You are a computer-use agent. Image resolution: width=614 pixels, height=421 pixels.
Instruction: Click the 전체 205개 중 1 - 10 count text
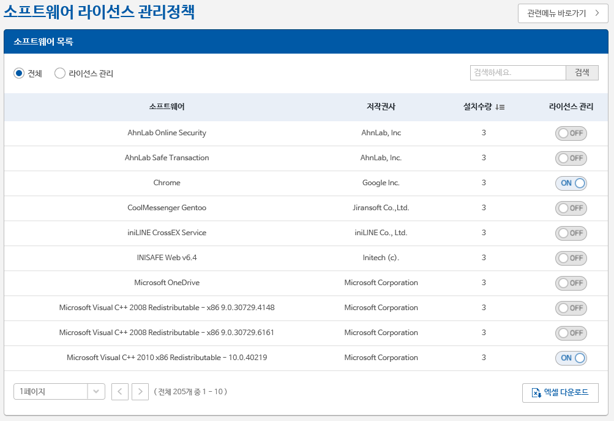[191, 392]
